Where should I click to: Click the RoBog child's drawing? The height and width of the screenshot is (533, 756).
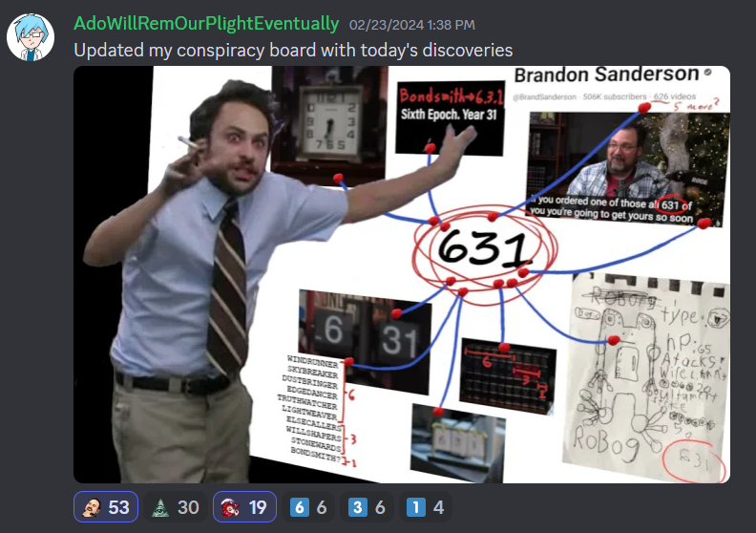(645, 378)
